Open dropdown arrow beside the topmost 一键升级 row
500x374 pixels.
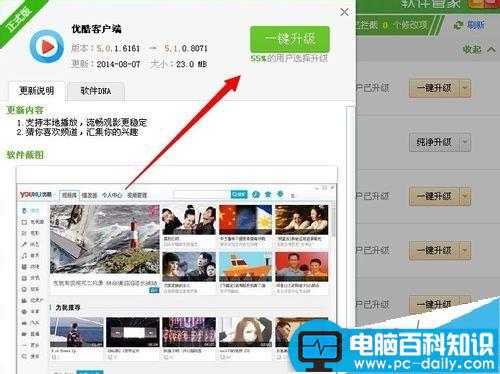(465, 88)
